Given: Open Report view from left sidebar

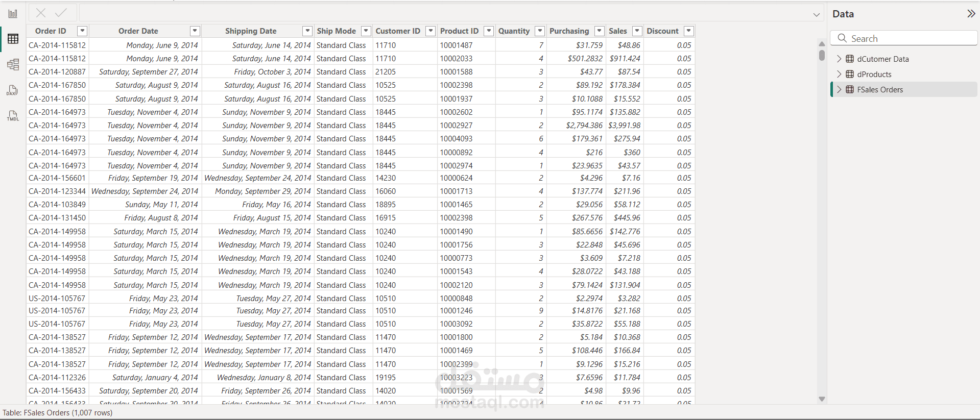Looking at the screenshot, I should tap(13, 14).
